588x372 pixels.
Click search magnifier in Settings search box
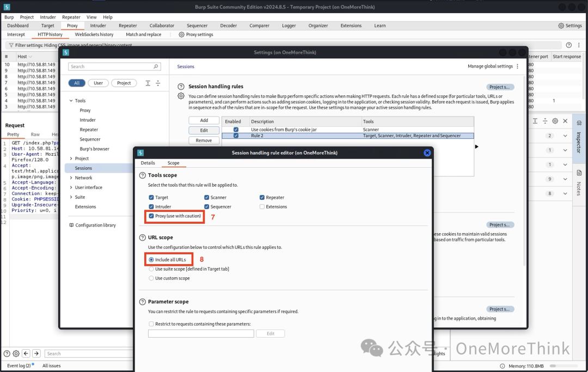point(156,66)
